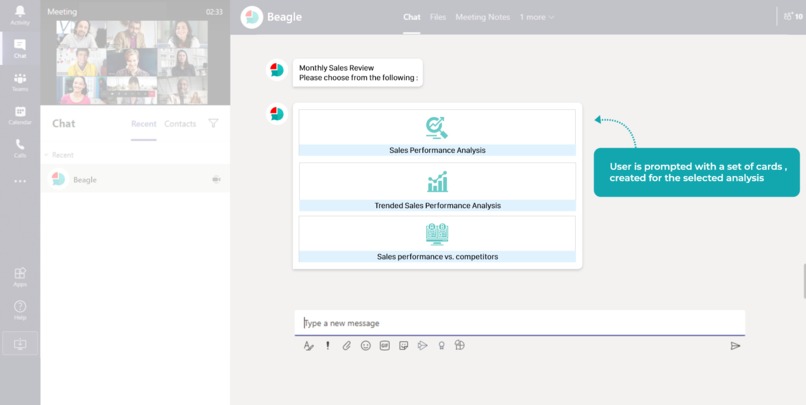Viewport: 806px width, 405px height.
Task: Open the Meeting video thumbnail grid
Action: point(132,62)
